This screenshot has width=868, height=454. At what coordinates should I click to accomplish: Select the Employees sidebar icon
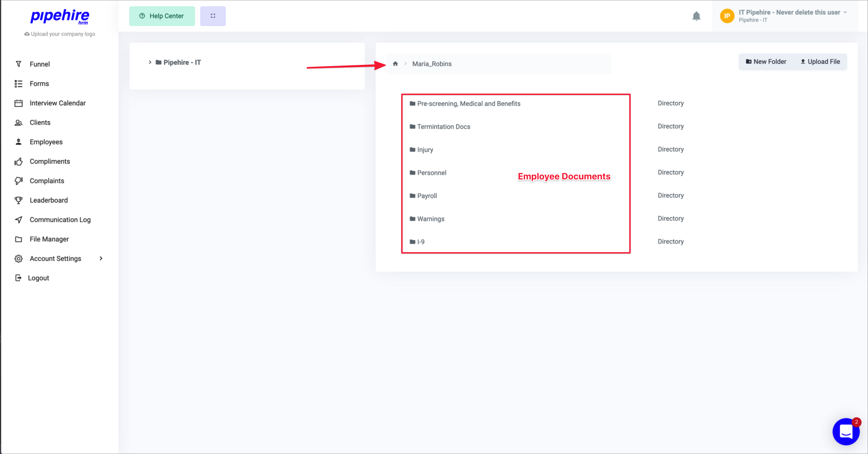click(19, 142)
